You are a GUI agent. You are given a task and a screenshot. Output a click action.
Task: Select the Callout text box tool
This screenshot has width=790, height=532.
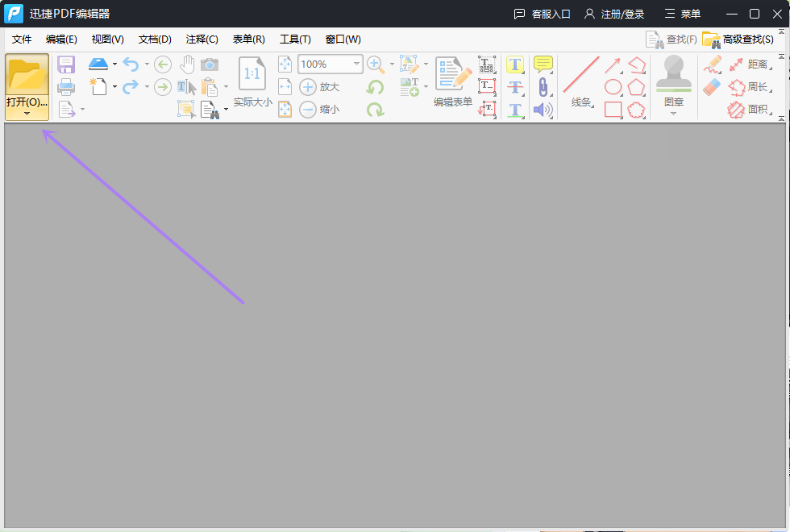[x=487, y=109]
